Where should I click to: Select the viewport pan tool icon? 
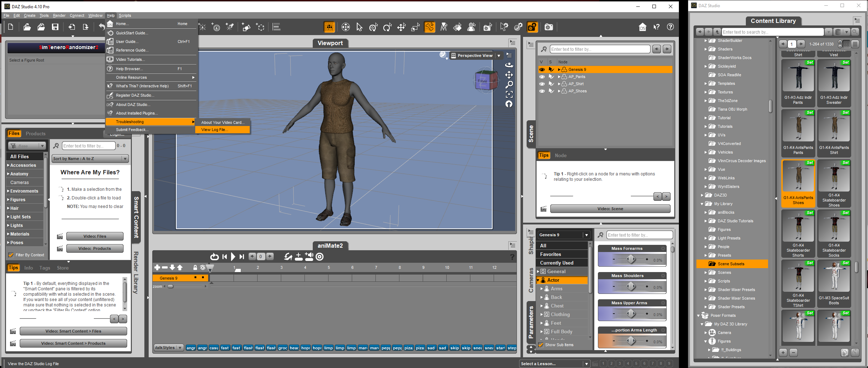tap(509, 75)
